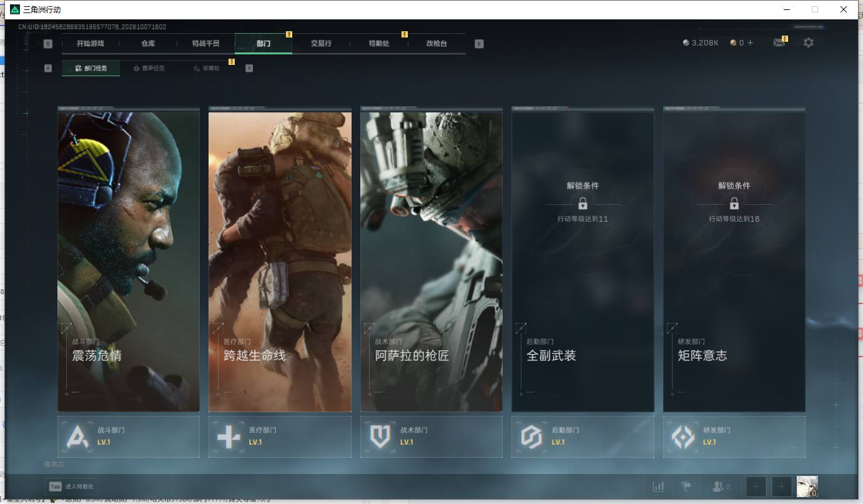Select the 部门 tab

click(x=264, y=44)
